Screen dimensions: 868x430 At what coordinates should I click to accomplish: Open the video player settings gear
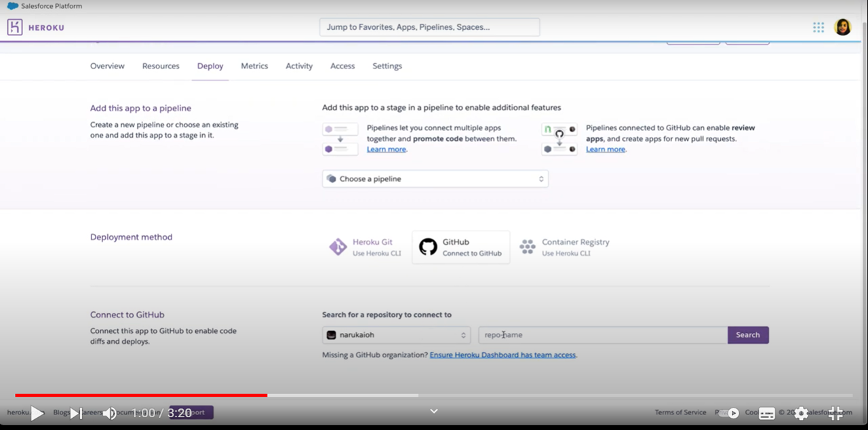coord(801,412)
